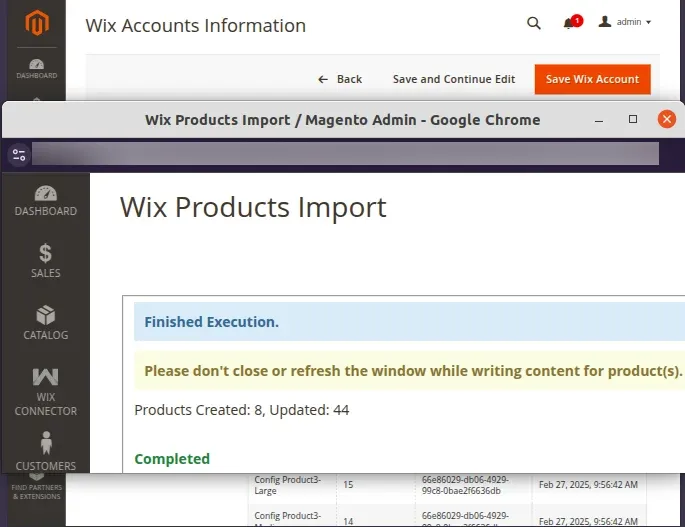685x527 pixels.
Task: Click the popup window title bar text
Action: [342, 120]
